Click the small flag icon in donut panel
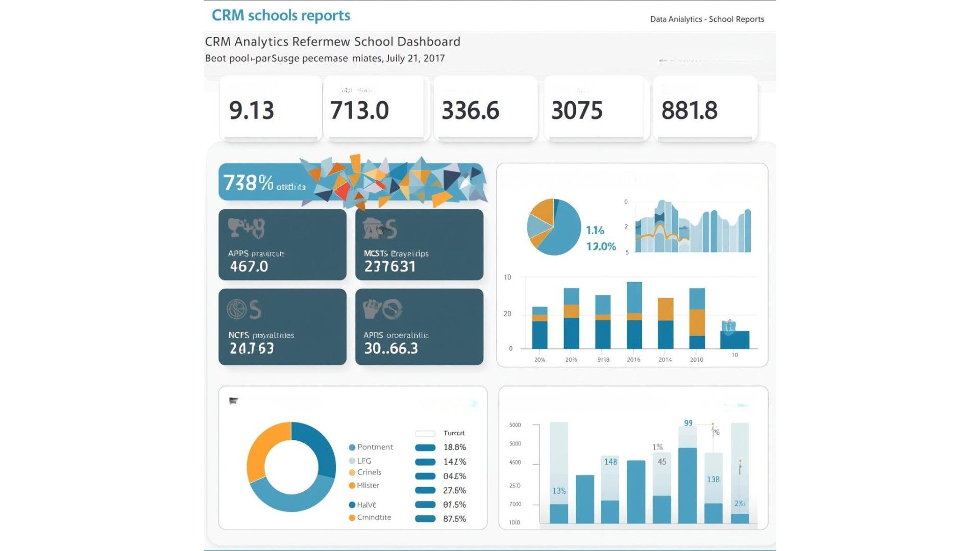 (234, 400)
